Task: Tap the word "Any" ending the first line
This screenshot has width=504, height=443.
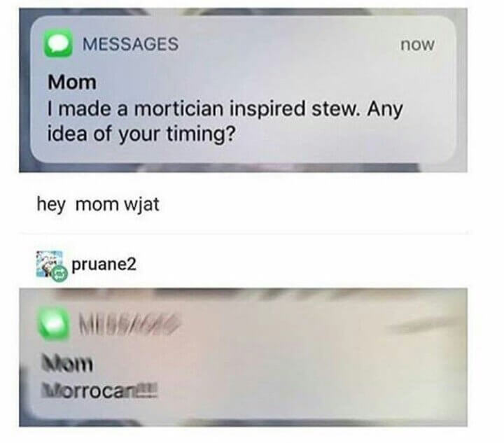Action: [385, 109]
